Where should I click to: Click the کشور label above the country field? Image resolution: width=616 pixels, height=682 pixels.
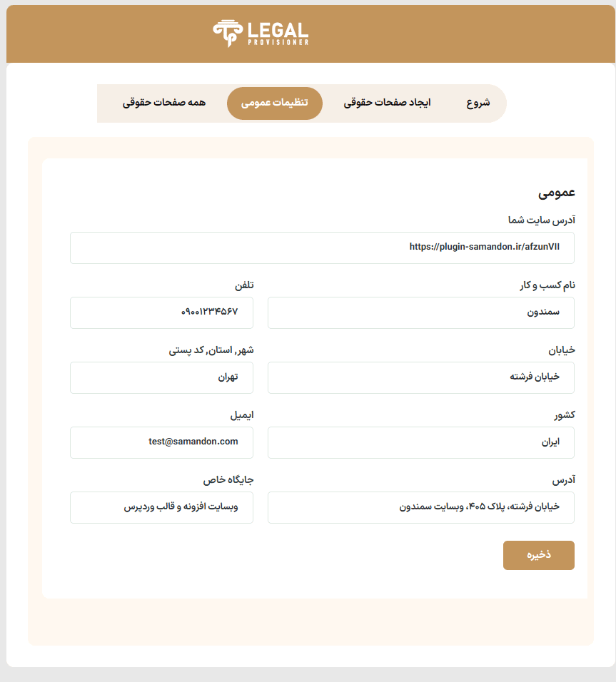pyautogui.click(x=564, y=415)
